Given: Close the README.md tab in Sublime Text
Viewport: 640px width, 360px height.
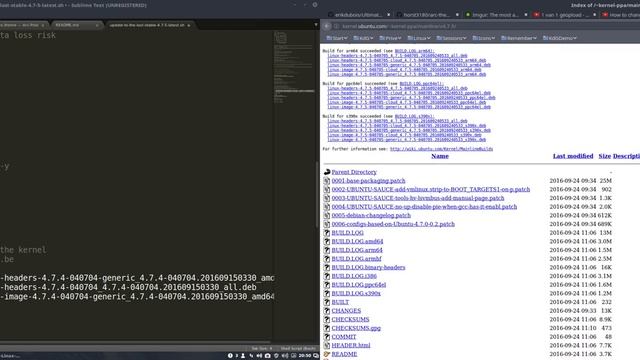Looking at the screenshot, I should click(97, 25).
